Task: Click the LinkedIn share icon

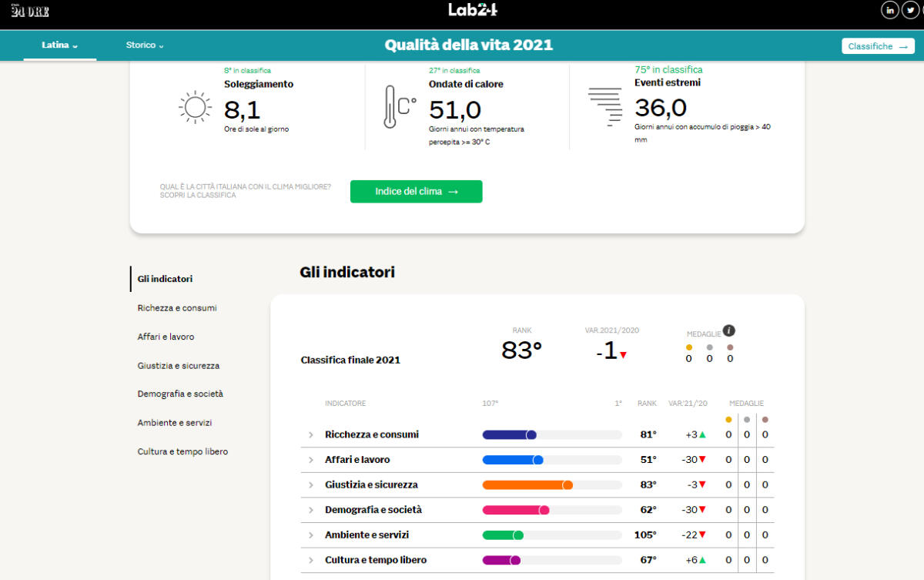Action: click(890, 10)
